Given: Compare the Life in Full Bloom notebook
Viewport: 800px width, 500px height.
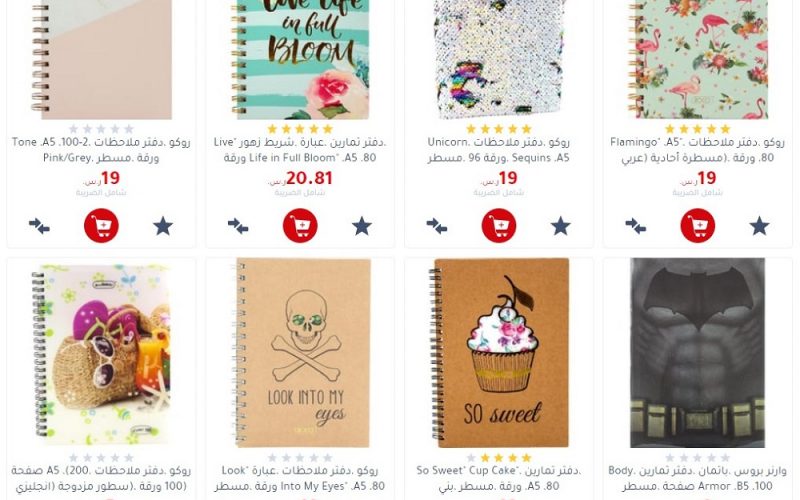Looking at the screenshot, I should [238, 226].
